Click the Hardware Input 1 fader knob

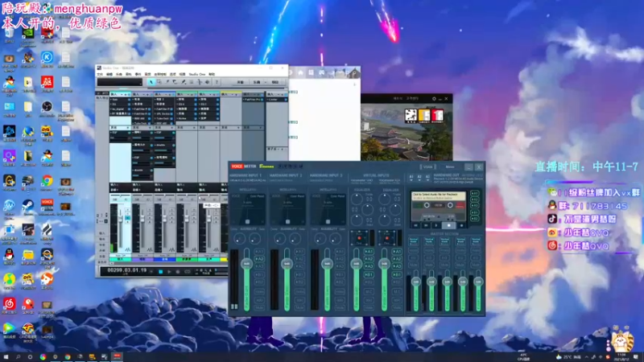[247, 263]
